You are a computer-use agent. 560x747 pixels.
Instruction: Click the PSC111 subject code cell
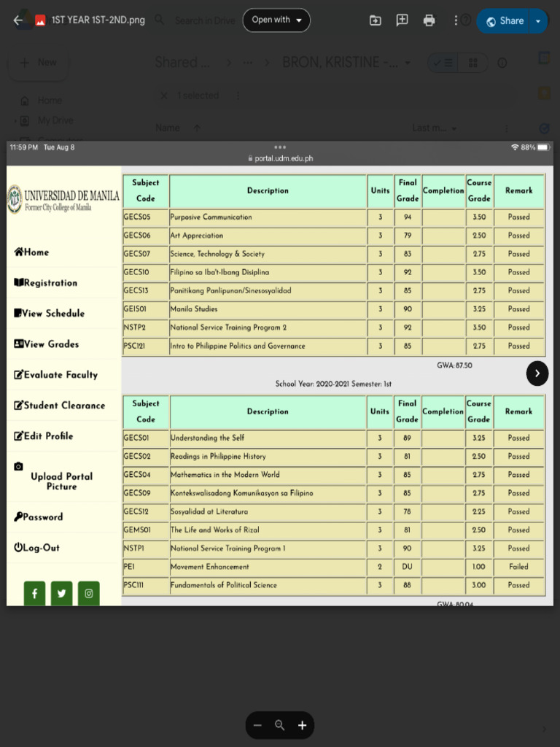(146, 585)
